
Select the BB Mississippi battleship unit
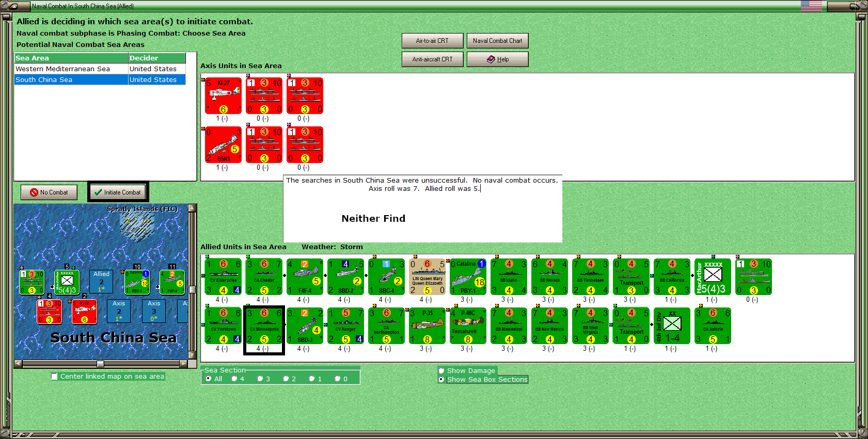(x=509, y=326)
